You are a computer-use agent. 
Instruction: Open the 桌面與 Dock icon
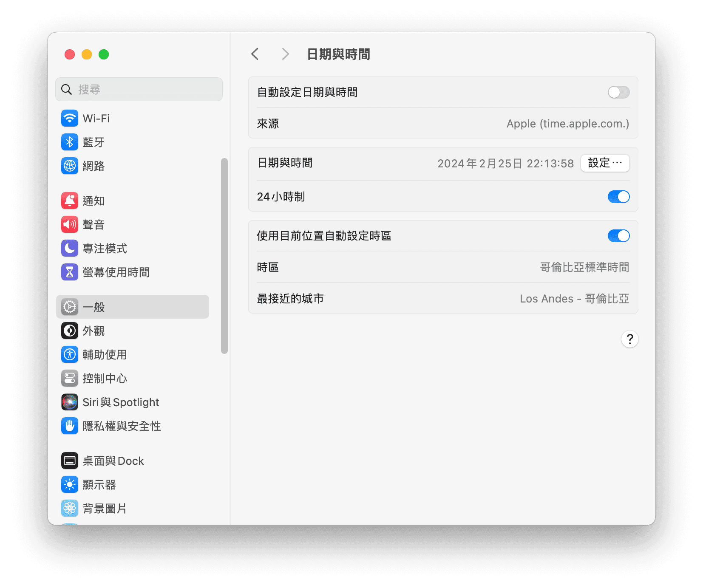click(x=70, y=461)
